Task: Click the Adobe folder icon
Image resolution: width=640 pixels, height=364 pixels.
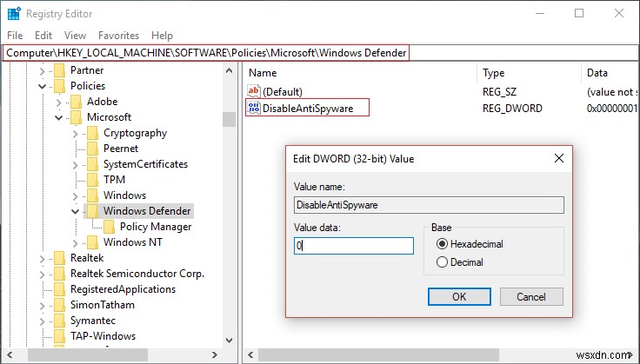Action: pos(76,102)
